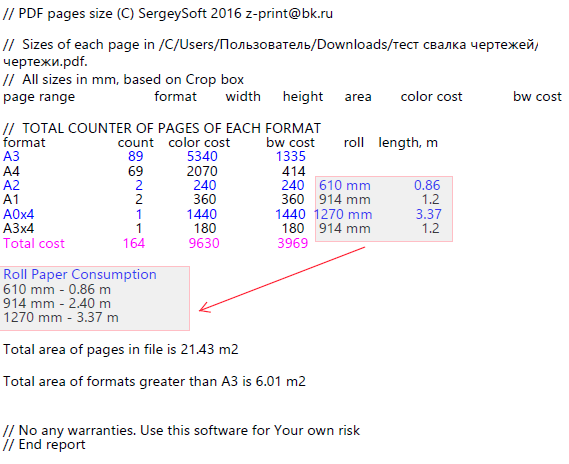Click 'Total area of formats greater than A3' line
Viewport: 569px width, 464px height.
point(154,381)
